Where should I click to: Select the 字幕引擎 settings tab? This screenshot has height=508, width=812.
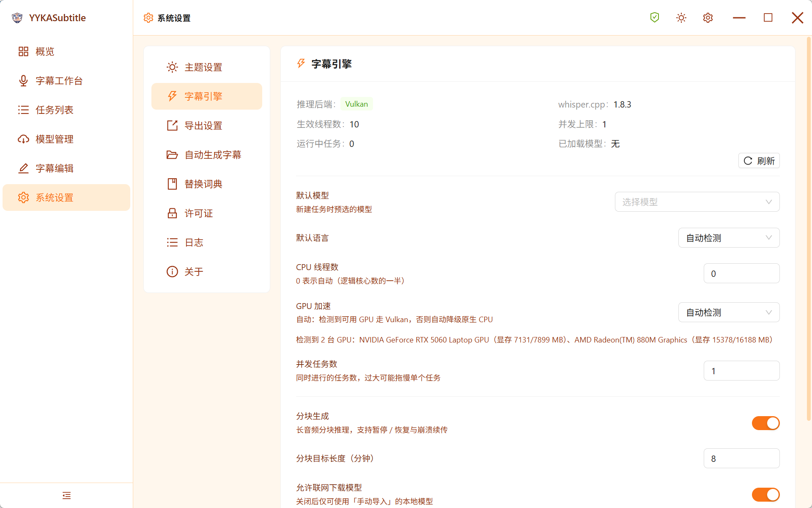[207, 97]
